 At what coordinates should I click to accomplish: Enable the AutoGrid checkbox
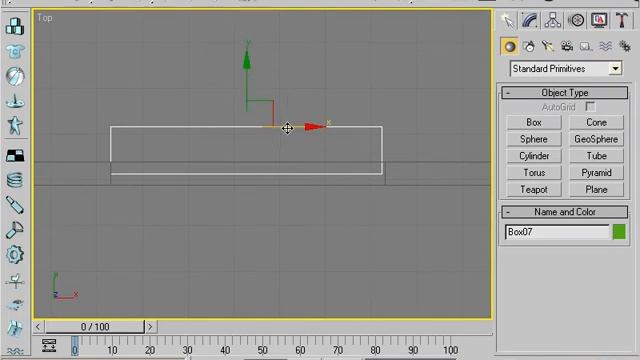tap(590, 107)
